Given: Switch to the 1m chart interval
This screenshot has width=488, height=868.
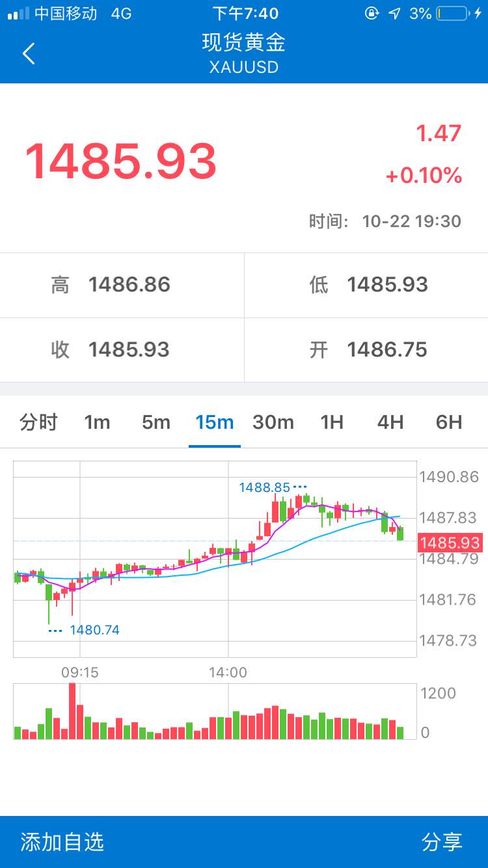Looking at the screenshot, I should (97, 422).
